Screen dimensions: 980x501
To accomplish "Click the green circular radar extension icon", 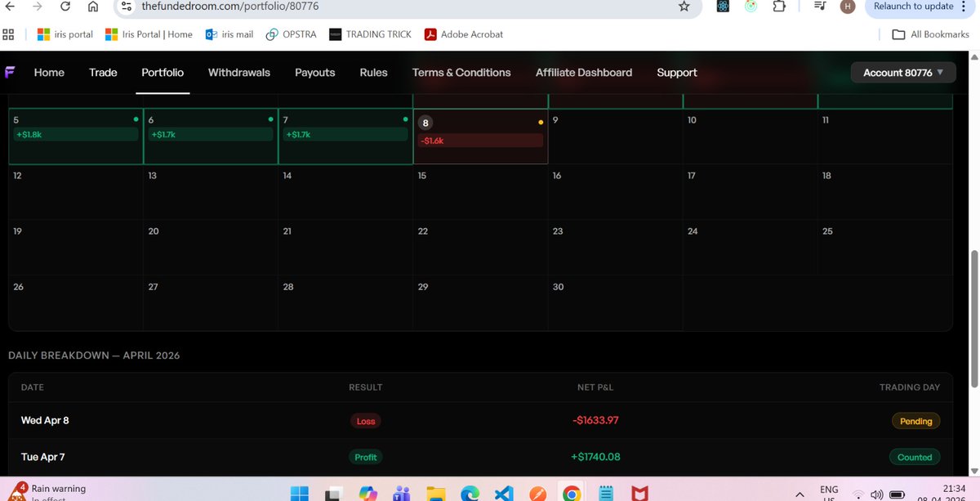I will (x=751, y=7).
